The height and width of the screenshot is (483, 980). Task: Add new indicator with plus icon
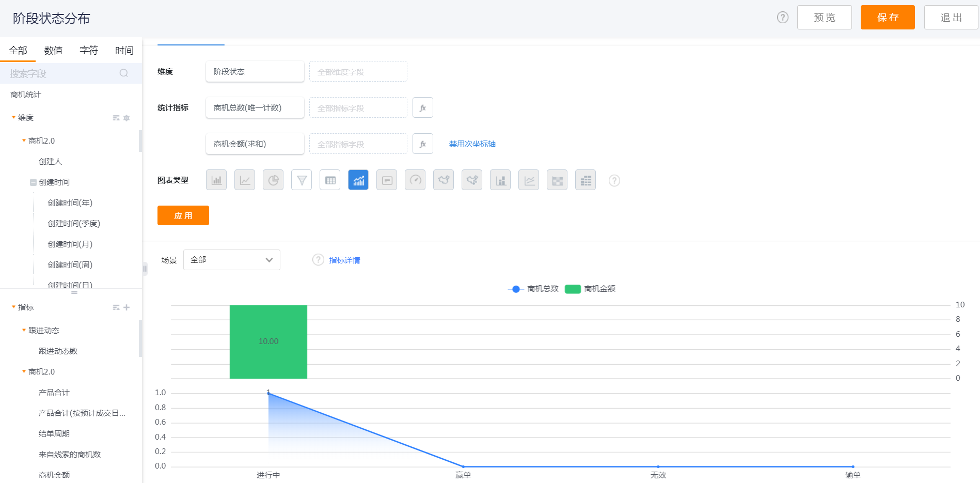[127, 307]
